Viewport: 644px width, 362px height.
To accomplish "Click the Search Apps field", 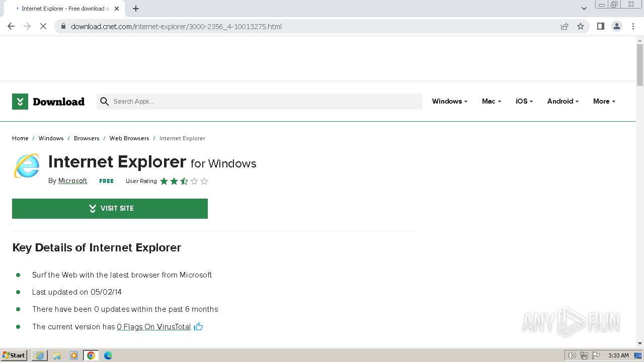I will coord(260,102).
